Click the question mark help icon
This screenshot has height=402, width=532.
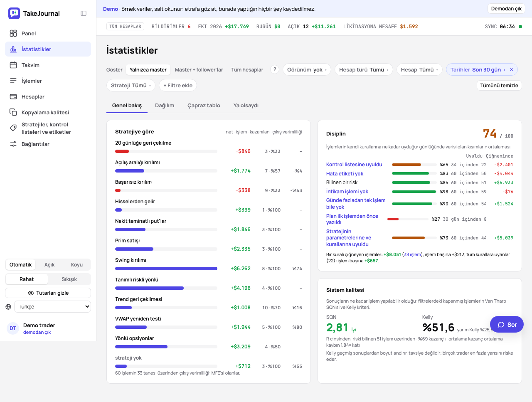click(275, 69)
